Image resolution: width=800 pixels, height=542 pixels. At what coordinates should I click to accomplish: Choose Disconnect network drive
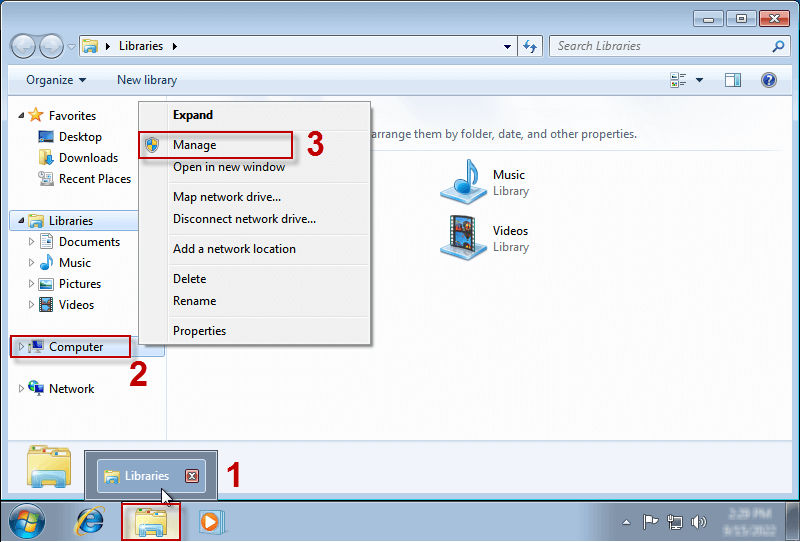pos(255,219)
